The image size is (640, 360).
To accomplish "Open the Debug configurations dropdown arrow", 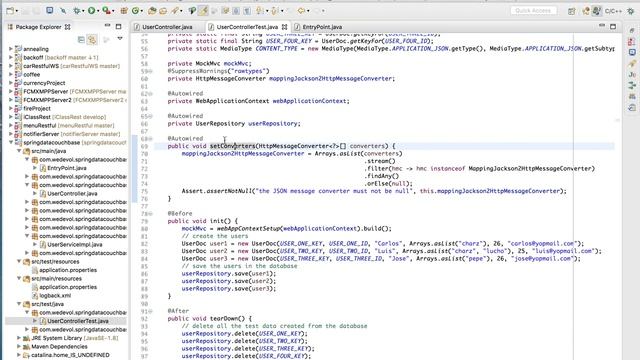I will pyautogui.click(x=83, y=11).
